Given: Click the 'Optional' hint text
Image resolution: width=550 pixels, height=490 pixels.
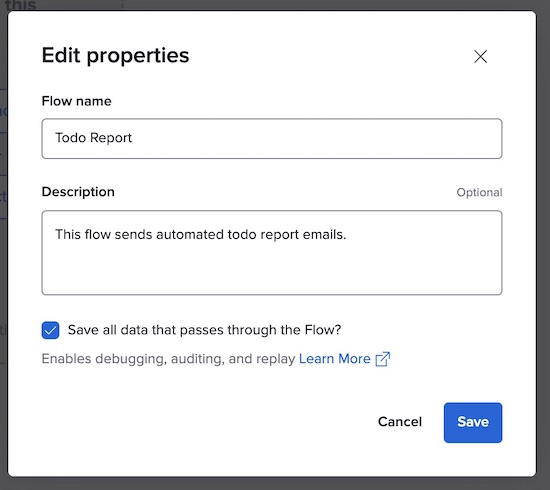Looking at the screenshot, I should click(x=479, y=192).
